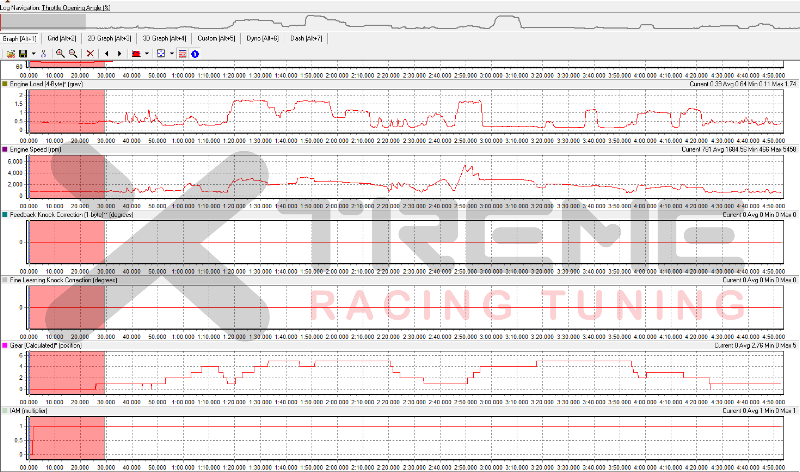Click the left arrow previous icon

(x=106, y=52)
